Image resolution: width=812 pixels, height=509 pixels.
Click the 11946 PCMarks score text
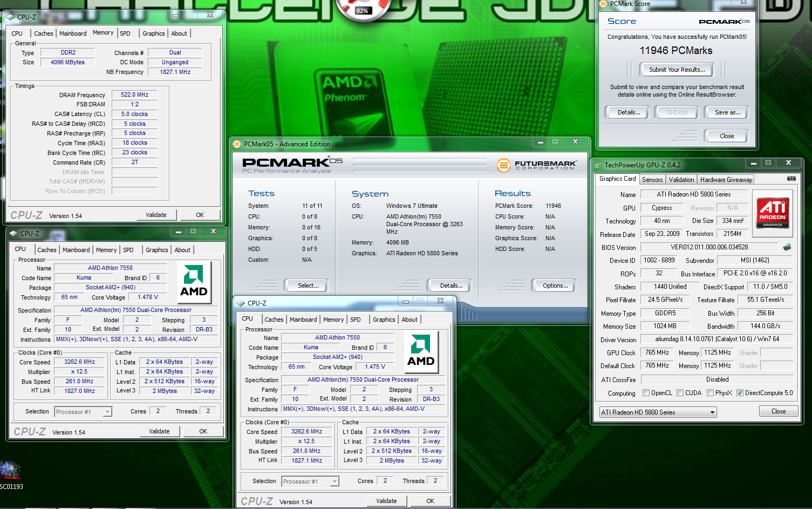coord(675,51)
